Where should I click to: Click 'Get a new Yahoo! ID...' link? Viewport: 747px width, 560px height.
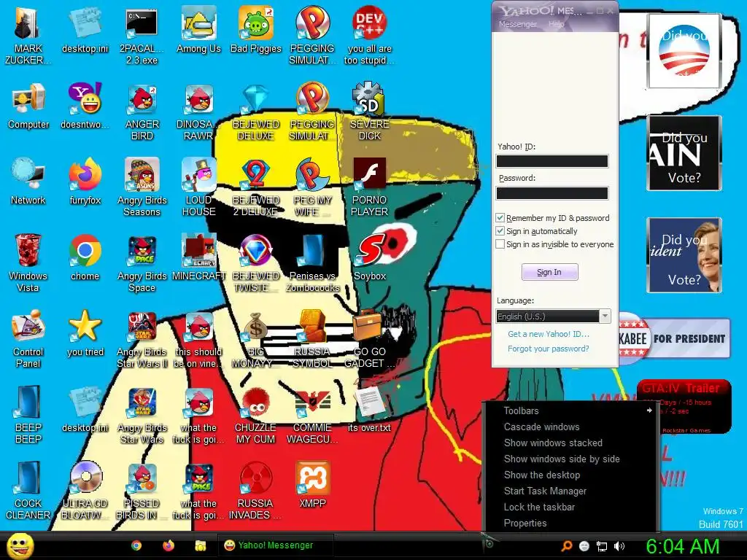point(549,334)
